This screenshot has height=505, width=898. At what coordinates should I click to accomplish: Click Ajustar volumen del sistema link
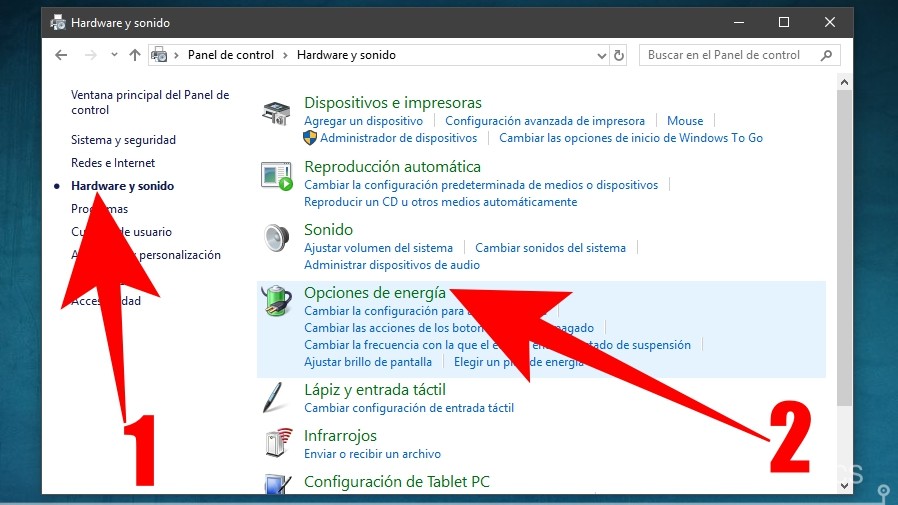point(378,248)
